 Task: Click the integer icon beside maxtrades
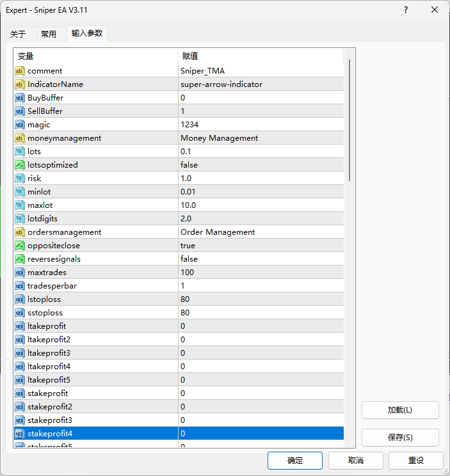[x=20, y=273]
